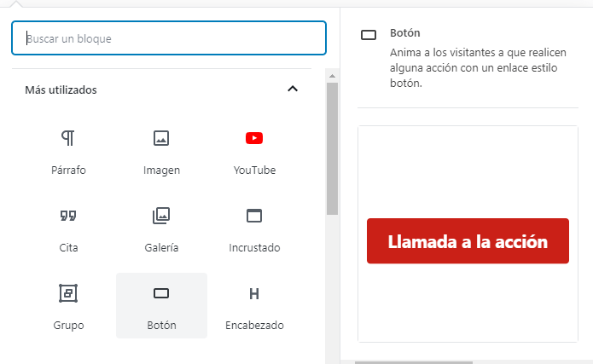Click the Botón title in the preview panel
Screen dimensions: 593x364
(x=404, y=32)
